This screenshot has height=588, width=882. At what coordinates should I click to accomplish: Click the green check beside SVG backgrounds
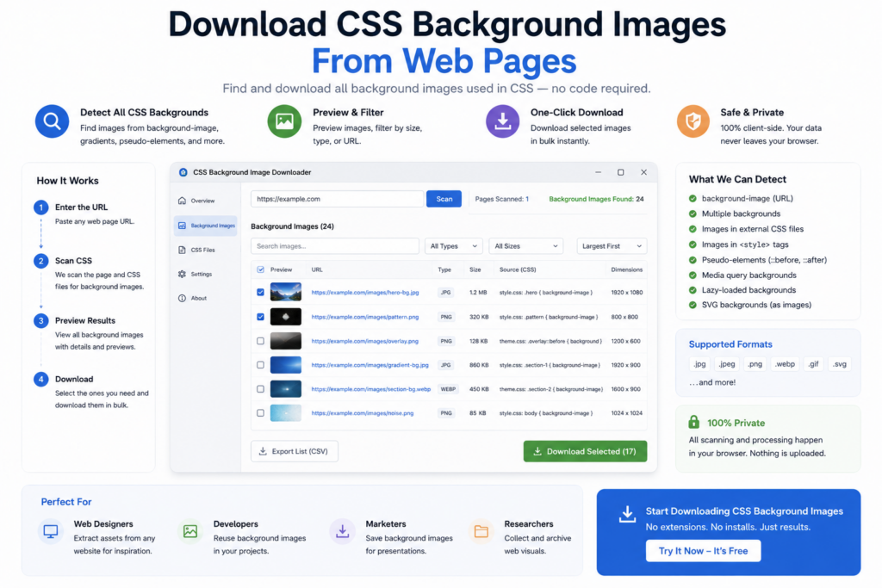[693, 306]
